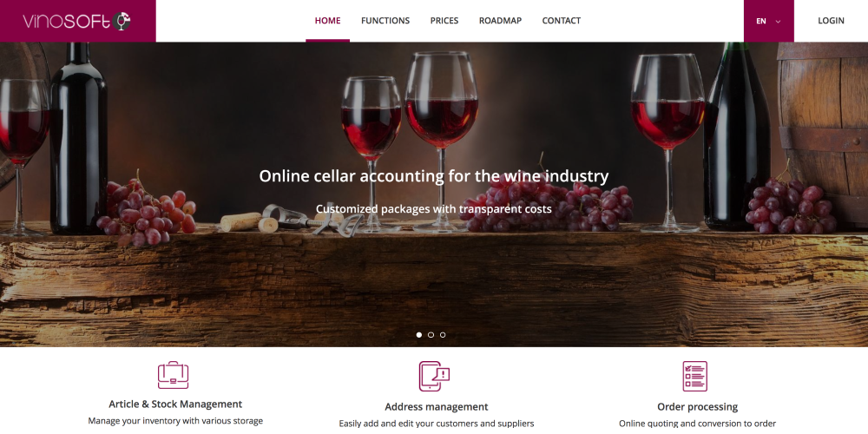Open the Contact page
The height and width of the screenshot is (434, 868).
(562, 21)
